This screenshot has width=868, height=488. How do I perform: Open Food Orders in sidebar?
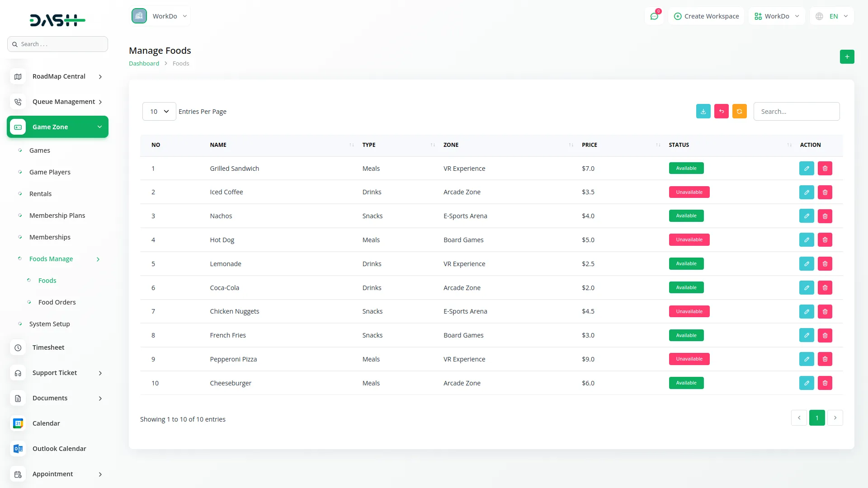click(57, 302)
